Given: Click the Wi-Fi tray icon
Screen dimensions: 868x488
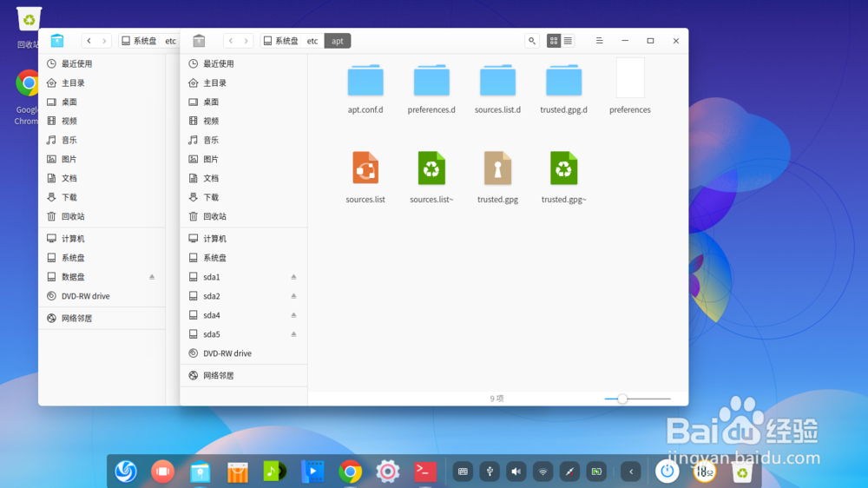Looking at the screenshot, I should point(543,472).
